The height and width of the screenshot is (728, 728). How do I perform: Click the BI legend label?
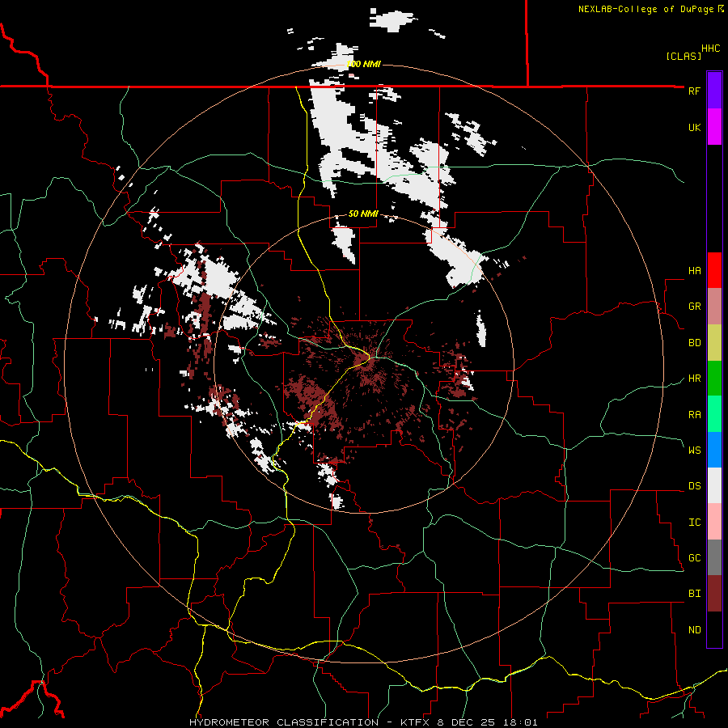click(x=694, y=594)
